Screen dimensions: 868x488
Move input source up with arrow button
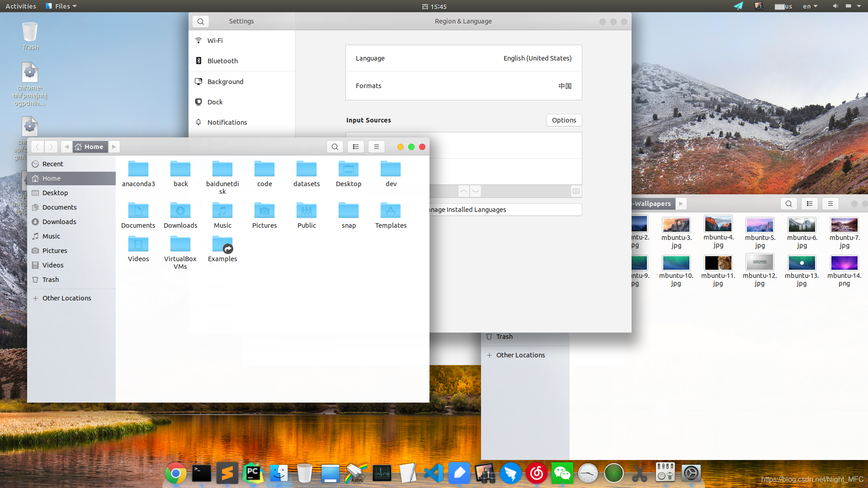coord(464,191)
